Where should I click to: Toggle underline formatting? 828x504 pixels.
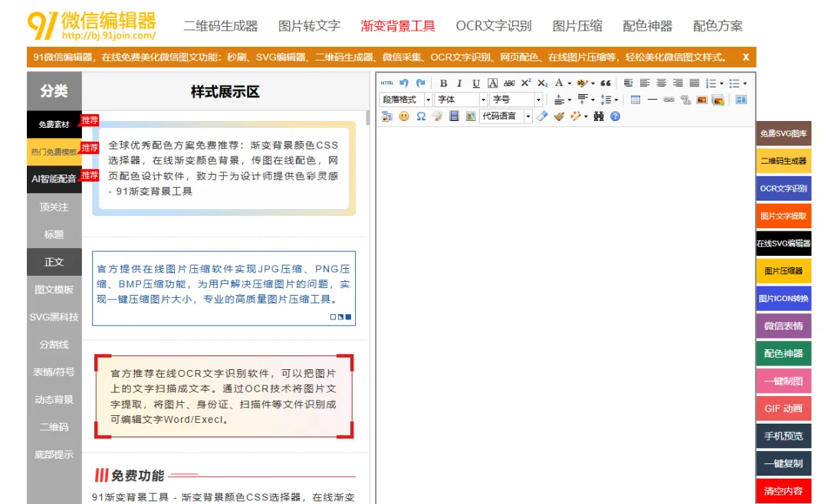[x=476, y=82]
